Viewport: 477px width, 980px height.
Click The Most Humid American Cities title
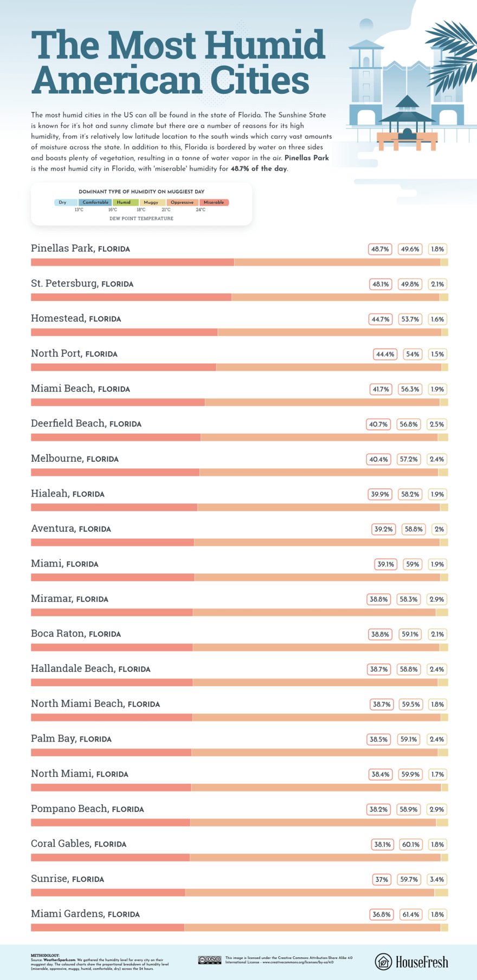(x=178, y=62)
